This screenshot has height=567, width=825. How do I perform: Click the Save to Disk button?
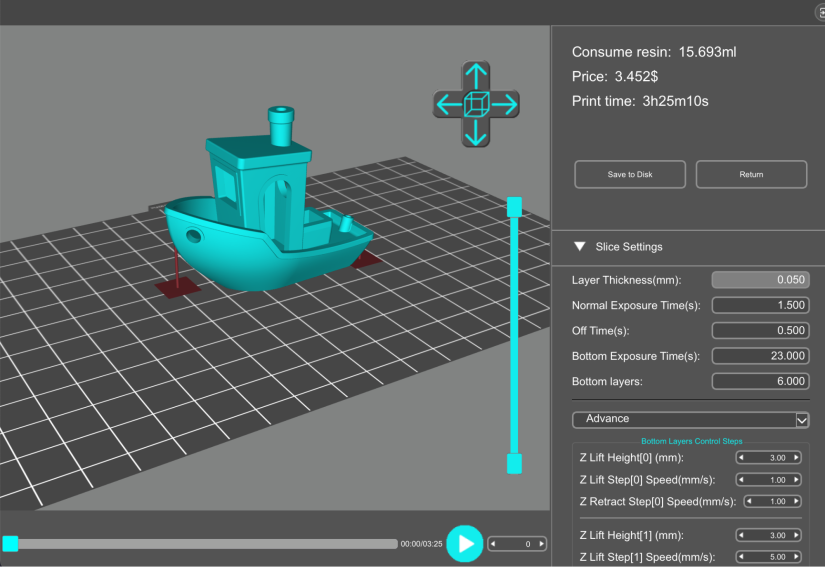click(x=630, y=174)
